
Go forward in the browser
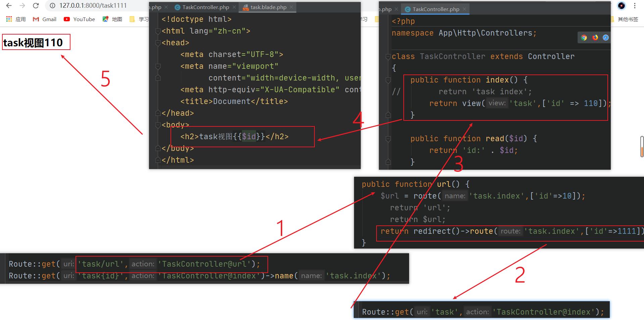(22, 6)
